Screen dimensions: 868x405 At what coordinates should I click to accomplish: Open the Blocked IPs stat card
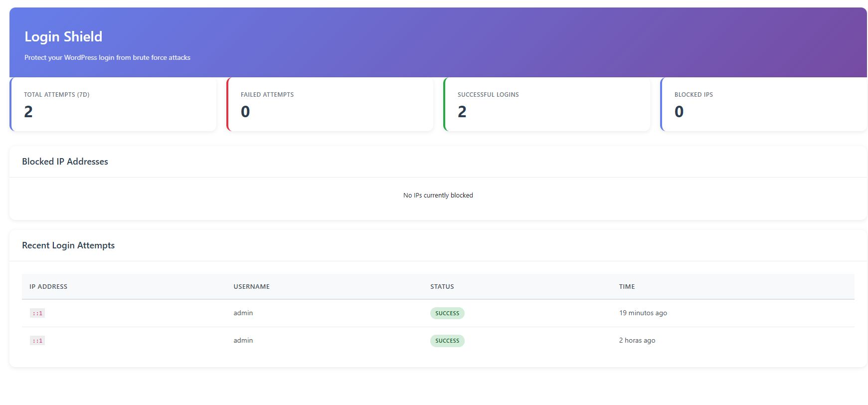tap(764, 104)
